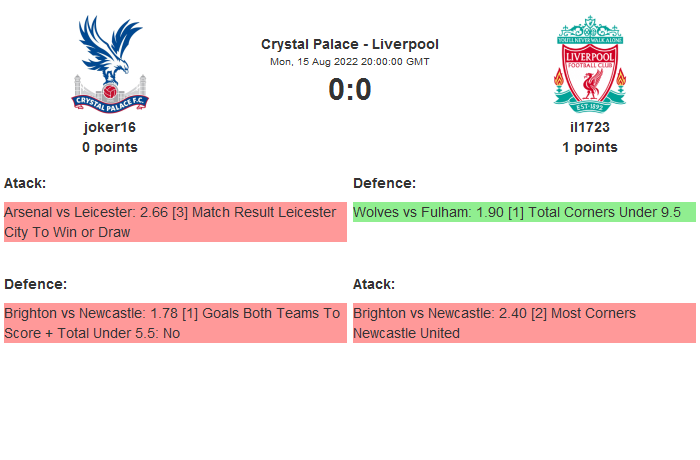Image resolution: width=700 pixels, height=460 pixels.
Task: Open the il1723 user profile
Action: 590,127
